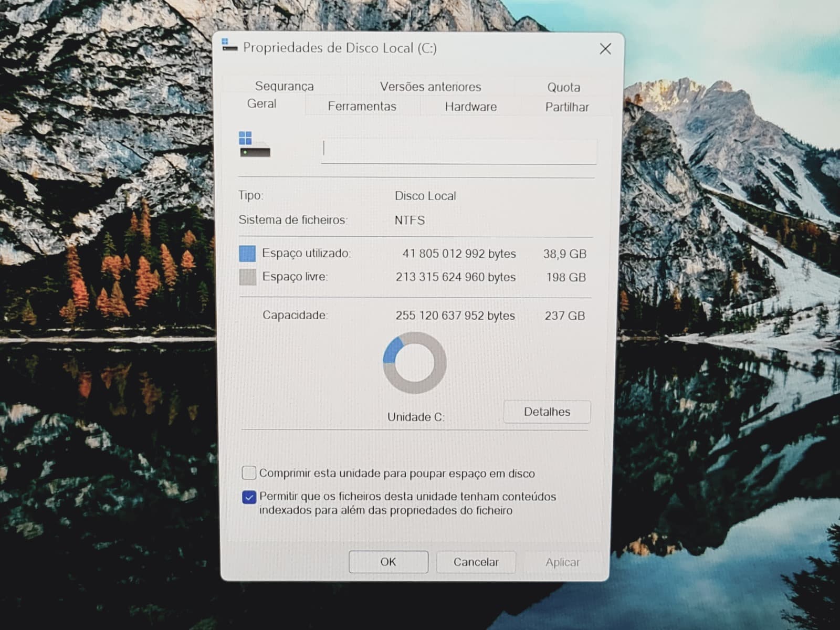Click the '237 GB' capacity value
The height and width of the screenshot is (630, 840).
coord(564,316)
